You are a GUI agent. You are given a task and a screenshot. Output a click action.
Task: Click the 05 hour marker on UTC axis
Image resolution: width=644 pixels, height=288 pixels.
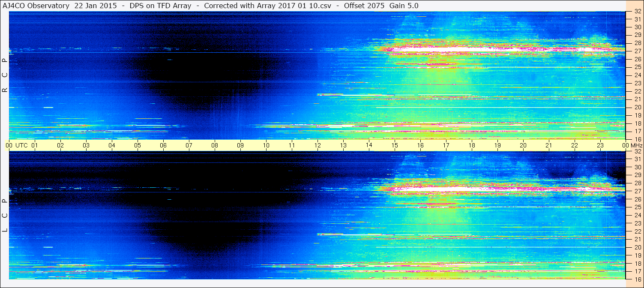click(x=138, y=145)
